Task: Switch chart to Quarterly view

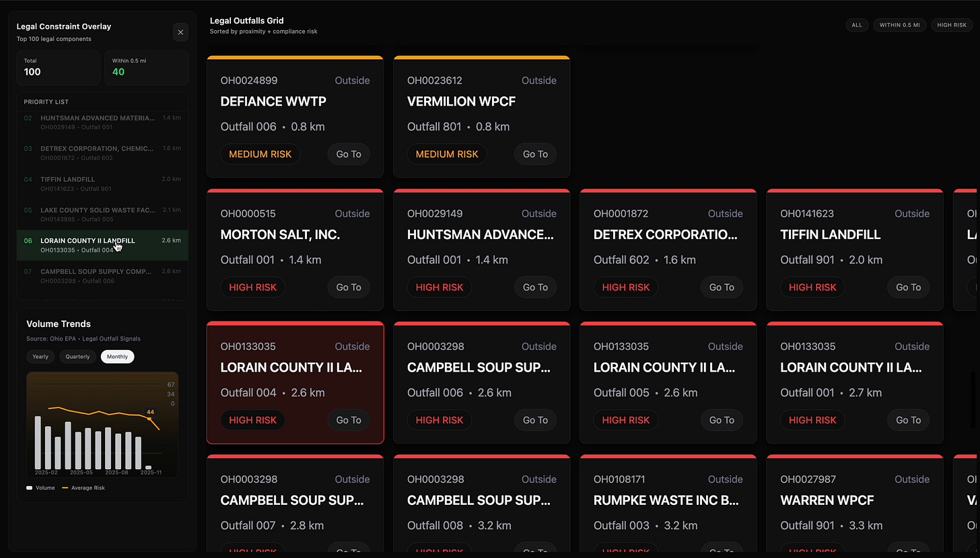Action: pyautogui.click(x=77, y=357)
